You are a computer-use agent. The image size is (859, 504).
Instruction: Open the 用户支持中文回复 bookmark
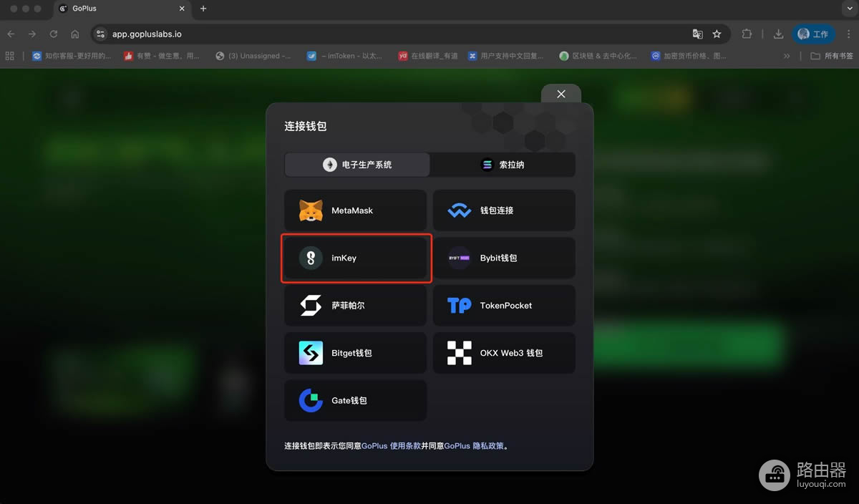[507, 56]
